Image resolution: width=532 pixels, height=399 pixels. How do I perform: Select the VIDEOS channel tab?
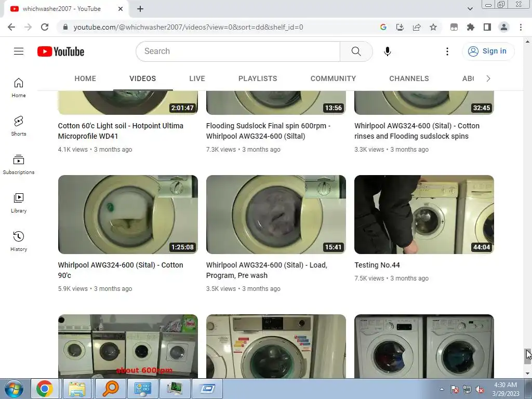(142, 79)
